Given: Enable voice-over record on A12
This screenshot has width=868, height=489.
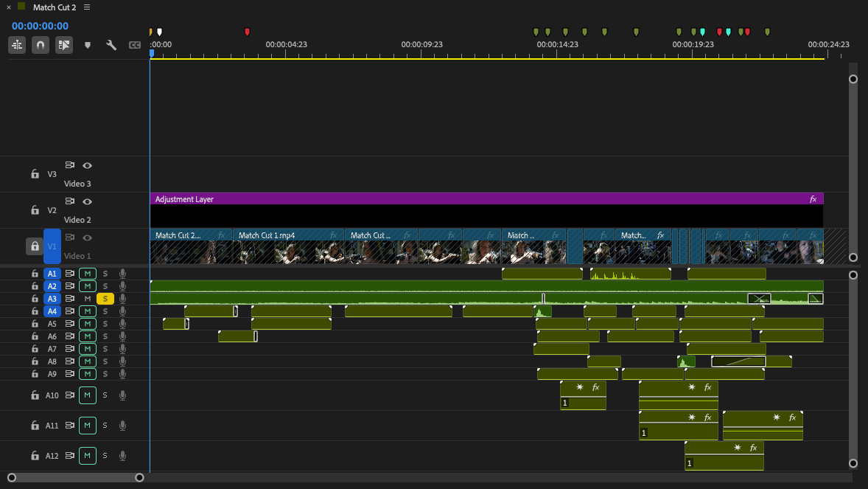Looking at the screenshot, I should [x=122, y=456].
